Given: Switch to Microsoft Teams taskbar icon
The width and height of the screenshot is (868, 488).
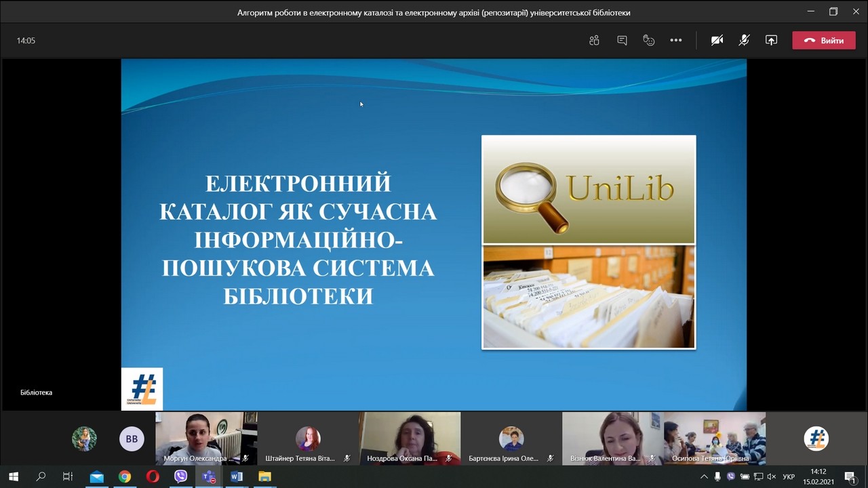Looking at the screenshot, I should pos(209,476).
